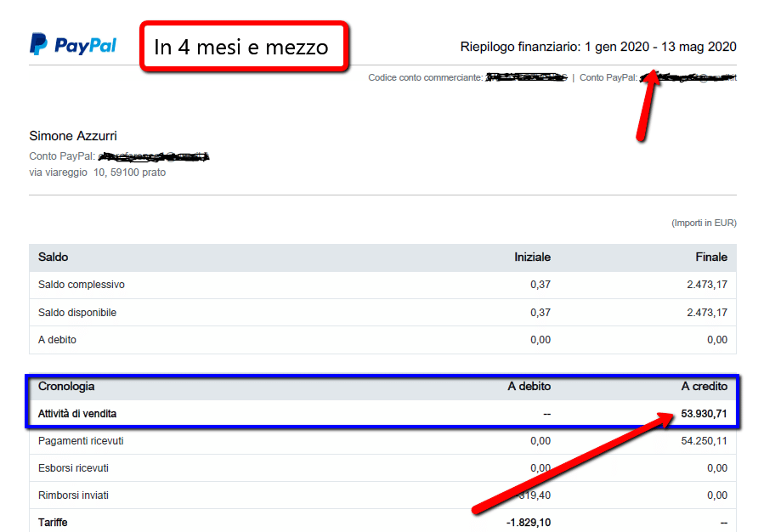Click the address line 'via viareggio 10'
This screenshot has height=532, width=764.
(98, 173)
